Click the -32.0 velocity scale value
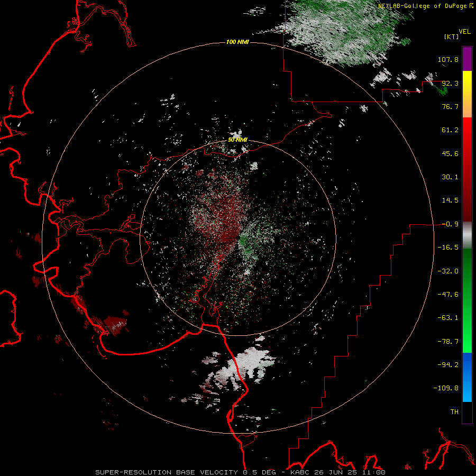 tap(448, 271)
